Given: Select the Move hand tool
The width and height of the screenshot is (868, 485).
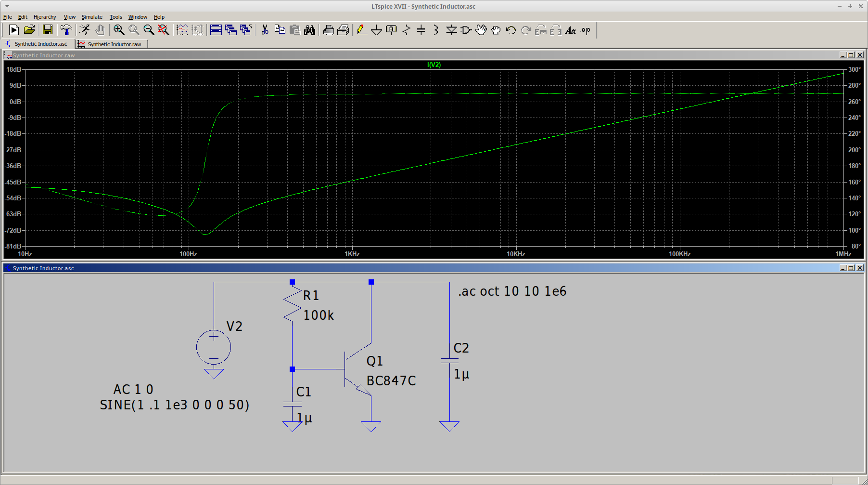Looking at the screenshot, I should [481, 30].
